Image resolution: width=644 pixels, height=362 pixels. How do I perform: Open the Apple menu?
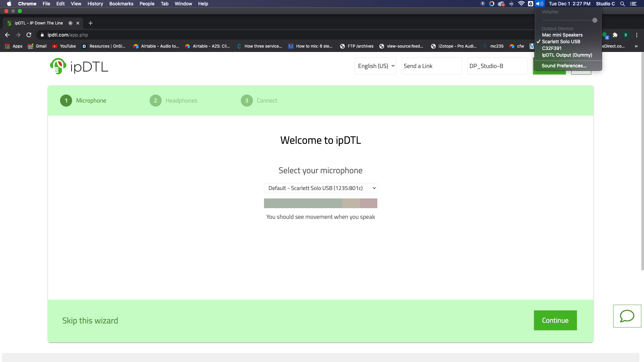[x=9, y=4]
